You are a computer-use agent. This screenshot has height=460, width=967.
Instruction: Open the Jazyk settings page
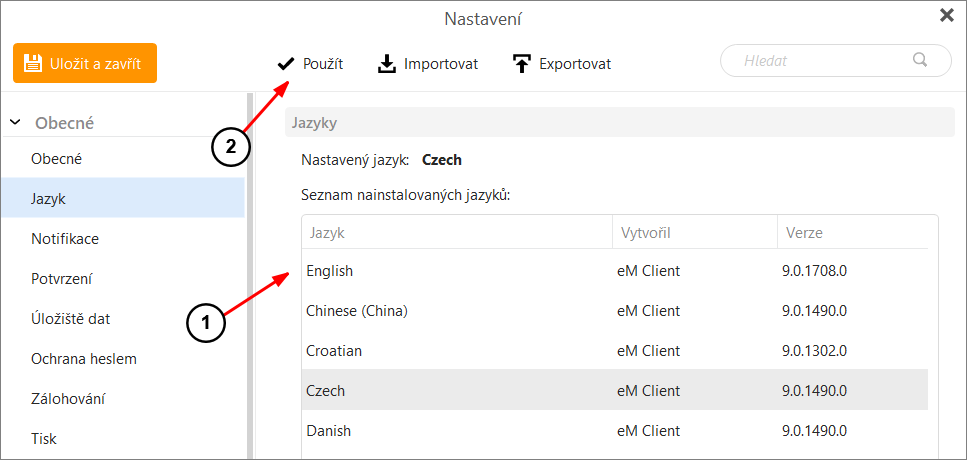[123, 199]
